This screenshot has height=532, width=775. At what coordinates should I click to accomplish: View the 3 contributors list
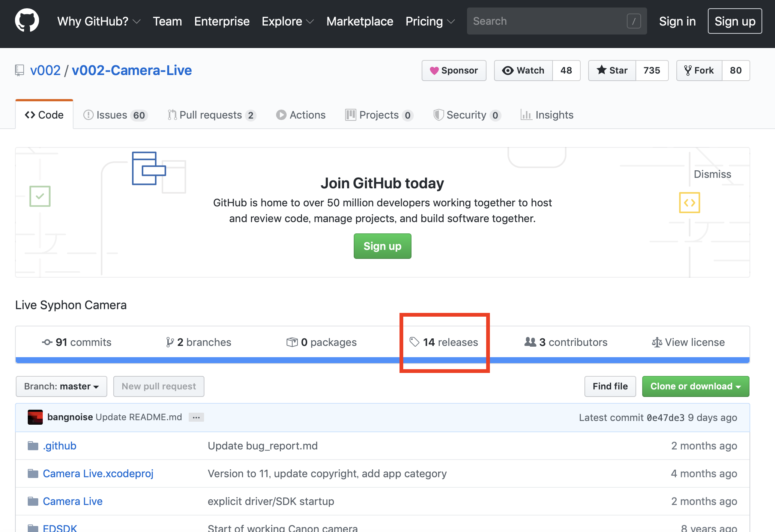(566, 342)
